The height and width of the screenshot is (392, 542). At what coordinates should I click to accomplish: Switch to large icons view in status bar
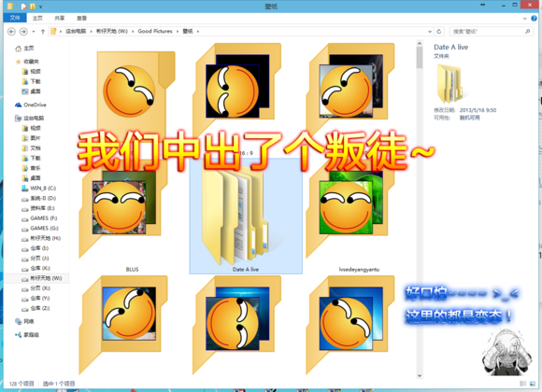(x=532, y=384)
